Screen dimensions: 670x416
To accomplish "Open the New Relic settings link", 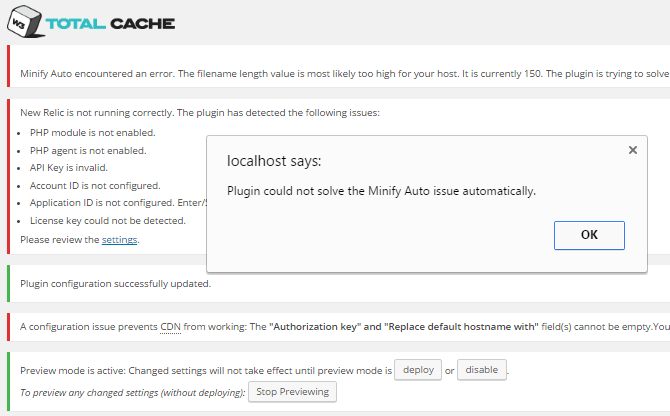I will pos(119,240).
